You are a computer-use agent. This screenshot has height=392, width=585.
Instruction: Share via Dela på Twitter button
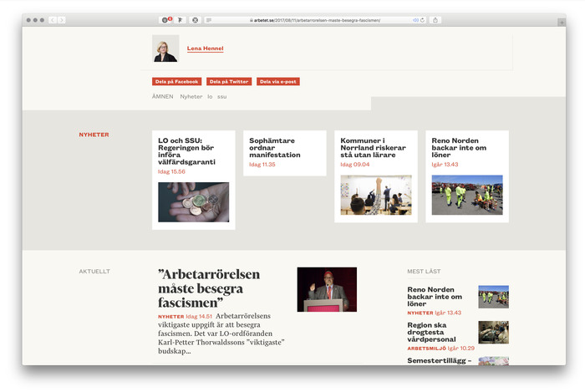(x=229, y=82)
